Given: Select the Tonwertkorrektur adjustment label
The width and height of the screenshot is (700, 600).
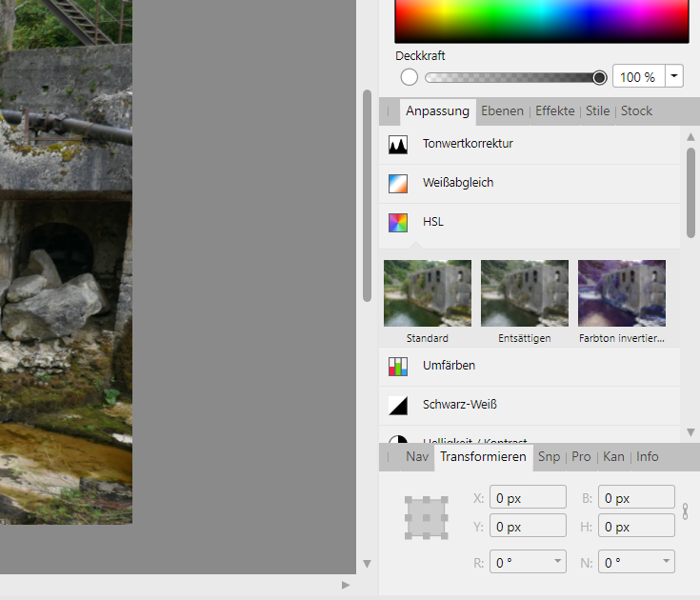Looking at the screenshot, I should (468, 144).
